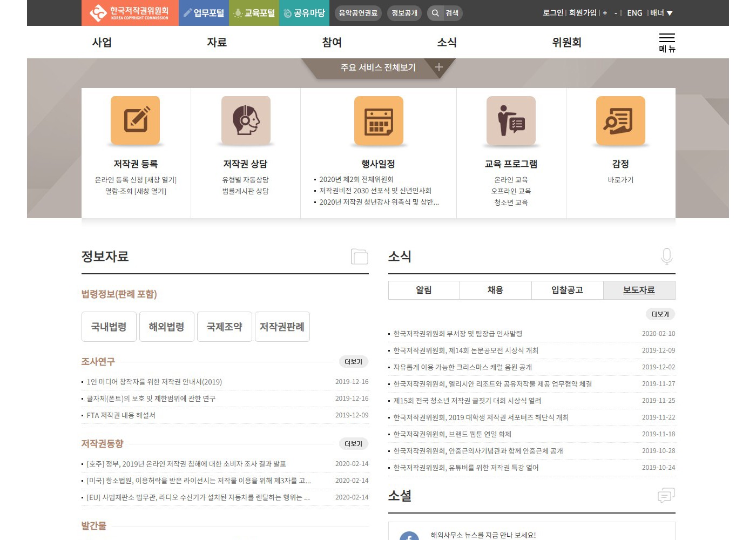Show more 조사연구 with 더보기
Screen dimensions: 756x540
pos(353,362)
